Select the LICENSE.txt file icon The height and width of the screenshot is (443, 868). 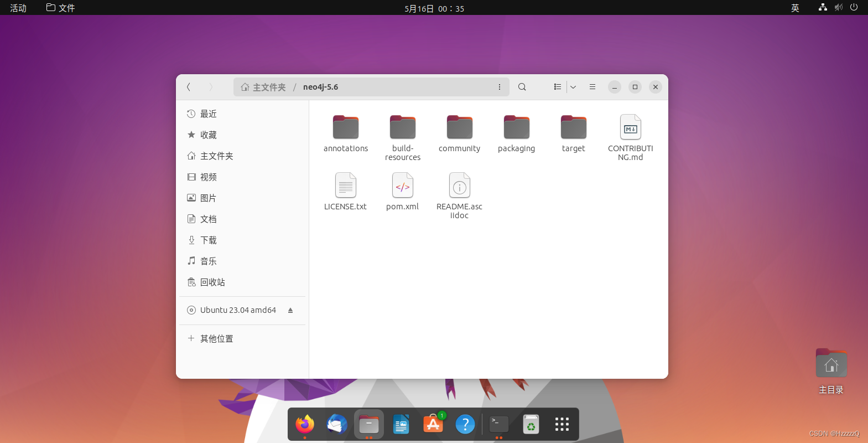tap(346, 185)
